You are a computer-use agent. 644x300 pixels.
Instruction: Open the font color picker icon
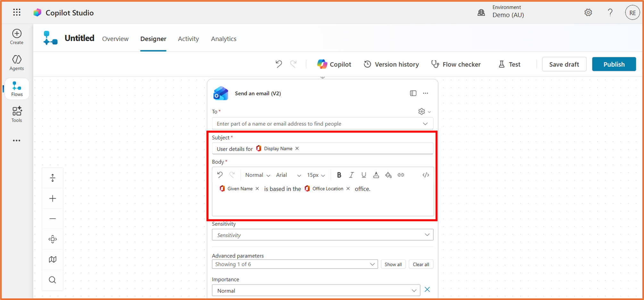[376, 175]
